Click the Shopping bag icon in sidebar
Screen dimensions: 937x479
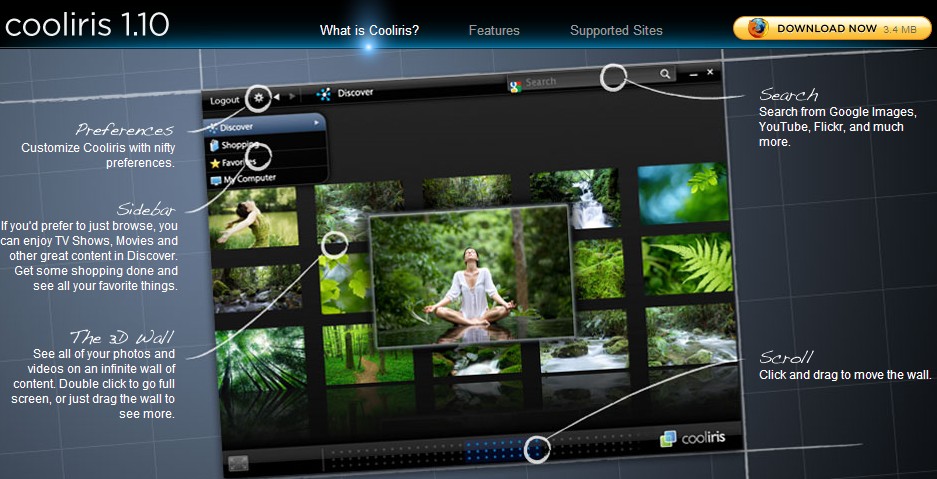click(215, 145)
